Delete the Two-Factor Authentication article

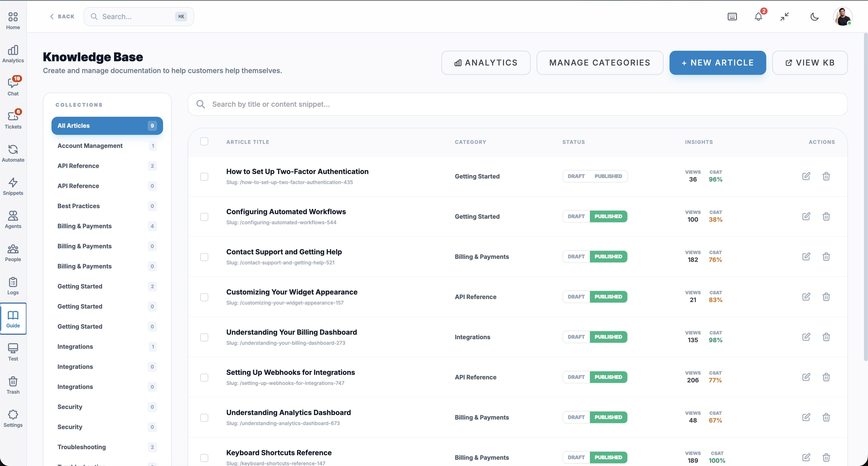click(826, 176)
